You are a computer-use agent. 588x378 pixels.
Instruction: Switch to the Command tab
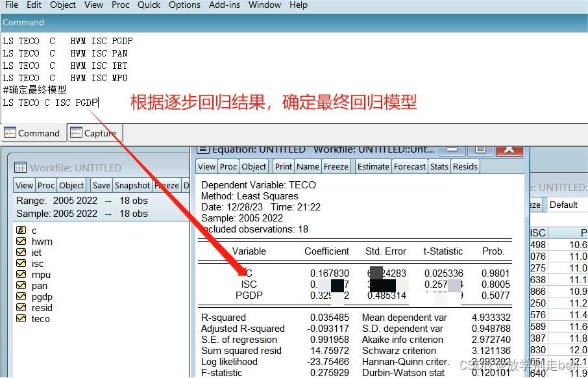33,133
